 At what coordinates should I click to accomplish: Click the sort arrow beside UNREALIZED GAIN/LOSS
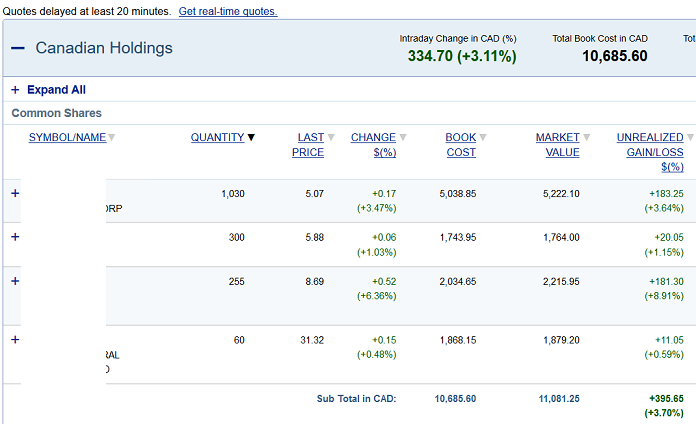pos(690,138)
